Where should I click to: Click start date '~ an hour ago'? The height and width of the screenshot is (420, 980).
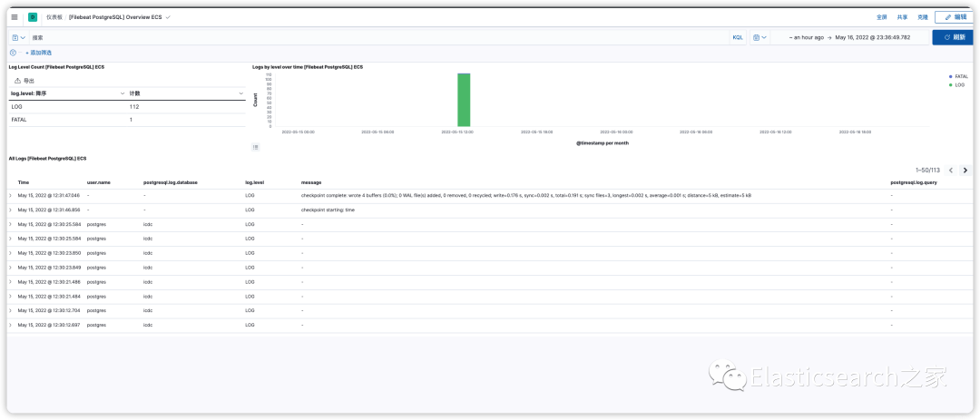click(807, 37)
